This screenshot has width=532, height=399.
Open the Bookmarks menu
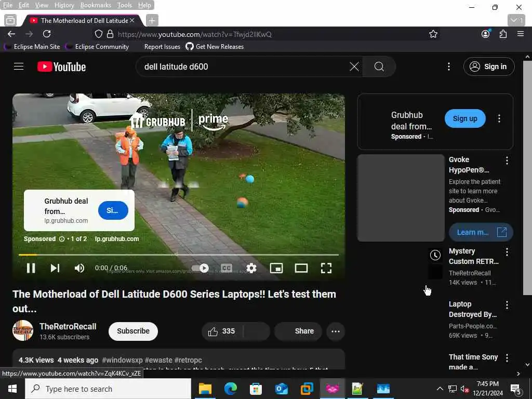(96, 5)
